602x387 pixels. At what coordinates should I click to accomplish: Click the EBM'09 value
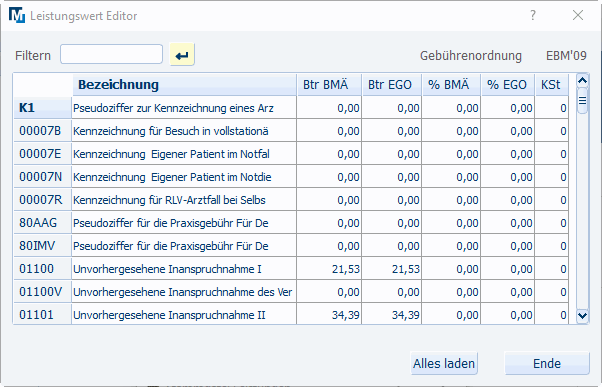pos(566,56)
